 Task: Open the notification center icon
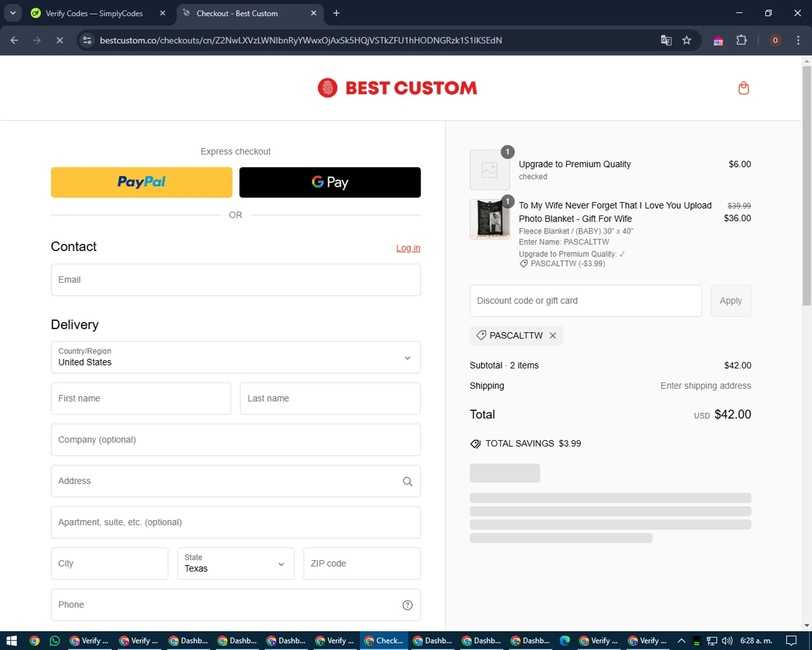coord(791,641)
